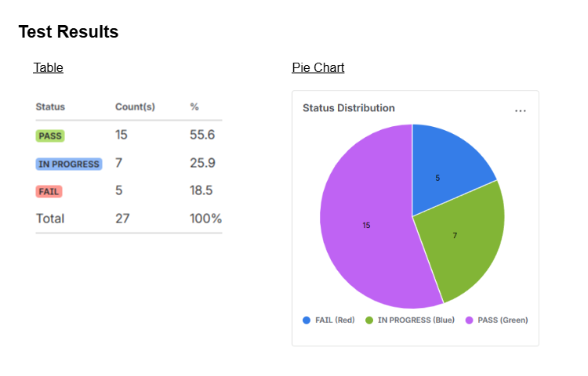588x376 pixels.
Task: Click the underlined Table link
Action: tap(48, 67)
